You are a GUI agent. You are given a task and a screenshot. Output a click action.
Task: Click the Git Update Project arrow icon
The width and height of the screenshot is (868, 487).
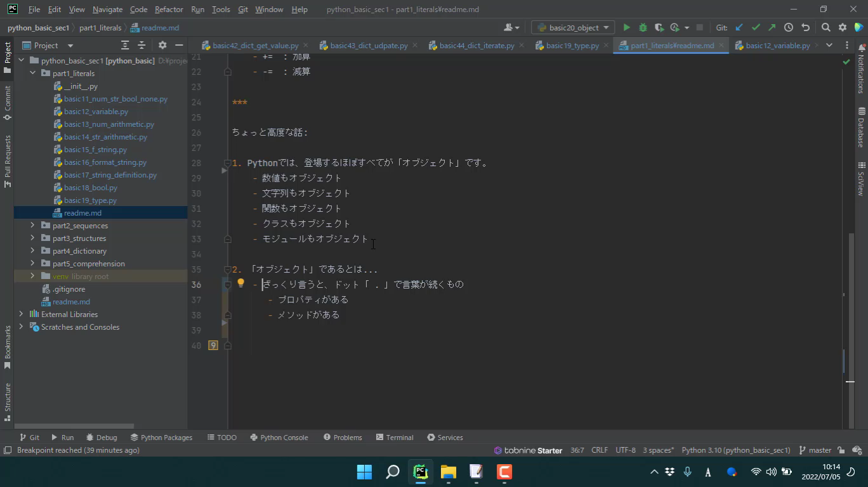click(x=739, y=28)
